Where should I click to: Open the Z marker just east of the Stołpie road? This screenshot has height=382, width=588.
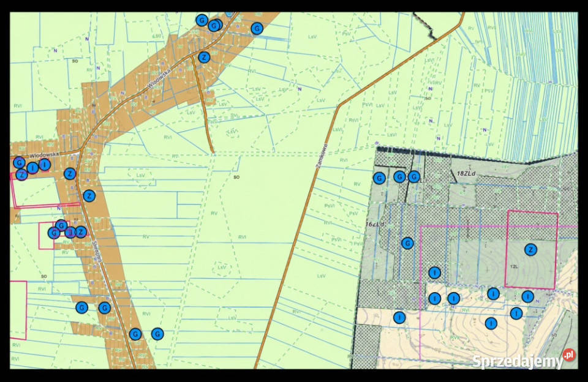89,196
